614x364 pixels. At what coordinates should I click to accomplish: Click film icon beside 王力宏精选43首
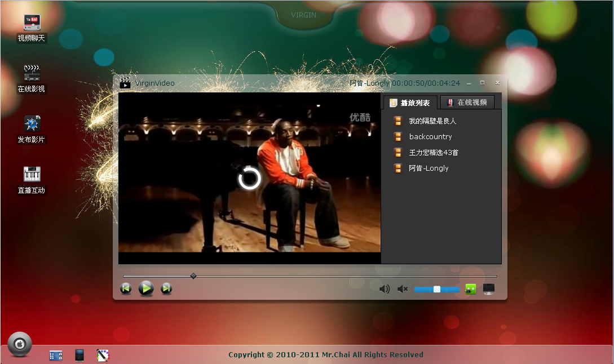[398, 152]
